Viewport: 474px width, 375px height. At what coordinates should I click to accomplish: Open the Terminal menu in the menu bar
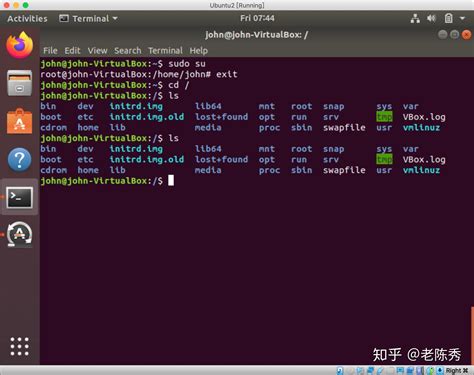(165, 51)
